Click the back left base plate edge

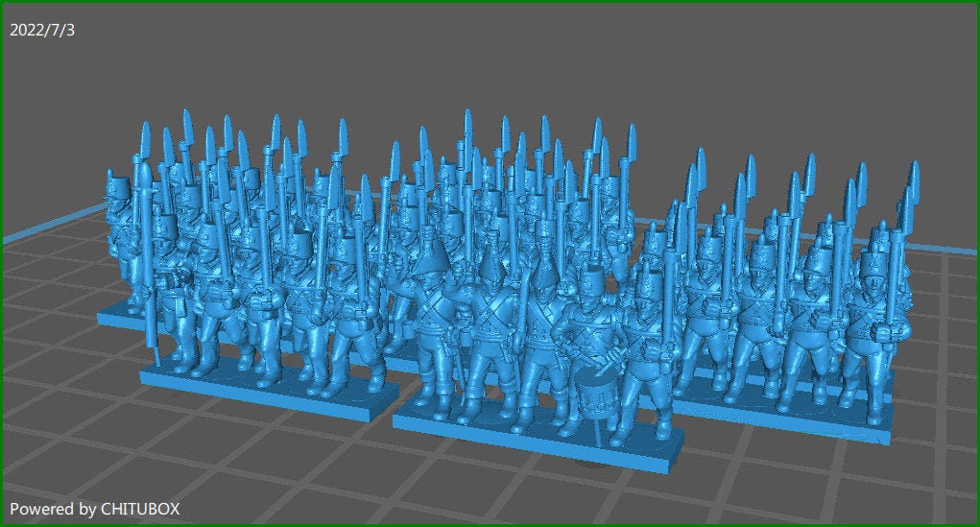(117, 316)
